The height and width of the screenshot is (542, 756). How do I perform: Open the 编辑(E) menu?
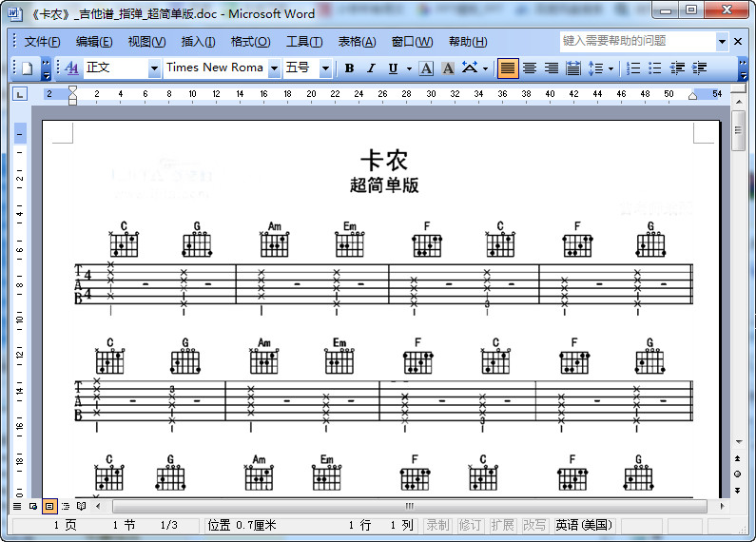[94, 42]
